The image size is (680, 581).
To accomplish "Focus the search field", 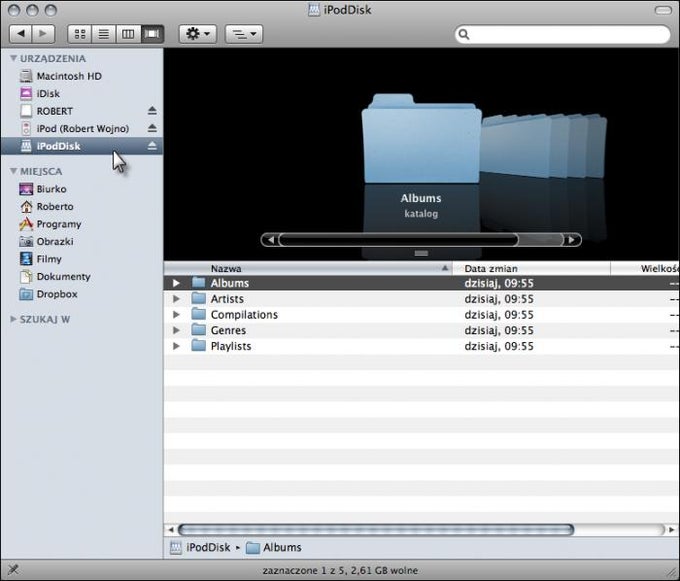I will [x=562, y=34].
